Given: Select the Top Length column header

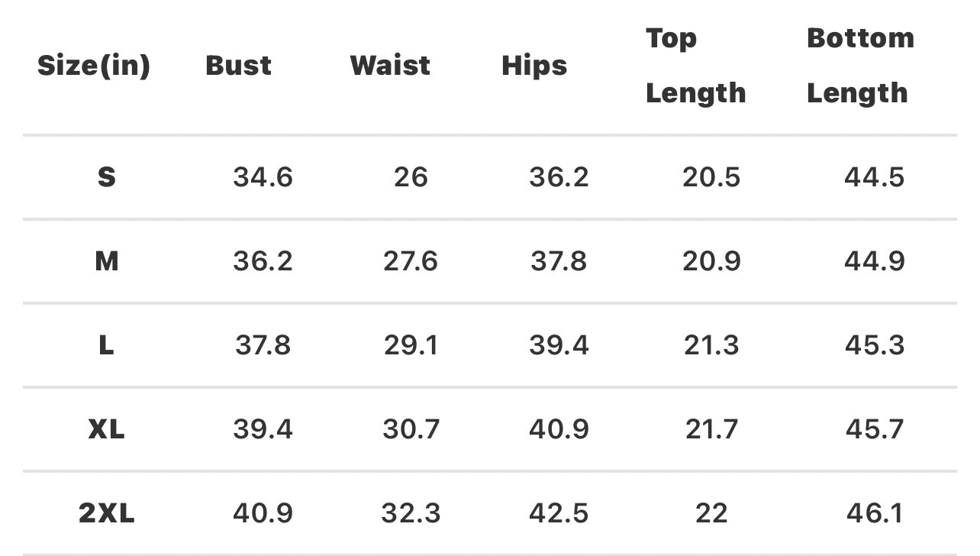Looking at the screenshot, I should tap(695, 66).
